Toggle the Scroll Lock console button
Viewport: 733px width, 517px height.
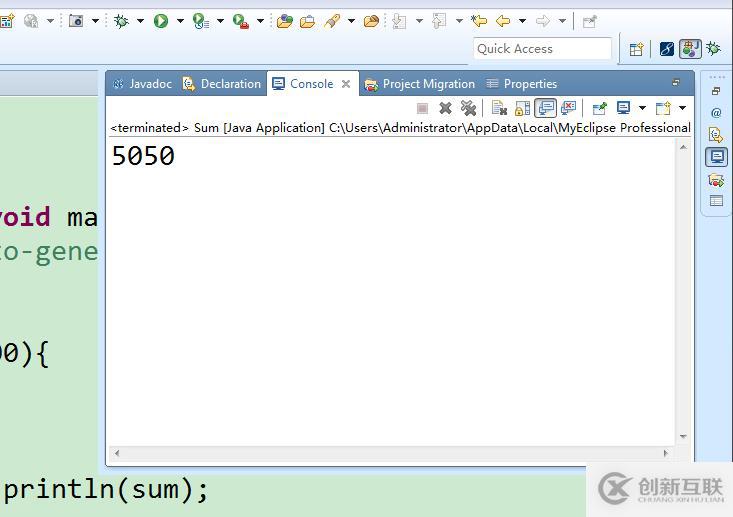pyautogui.click(x=522, y=108)
